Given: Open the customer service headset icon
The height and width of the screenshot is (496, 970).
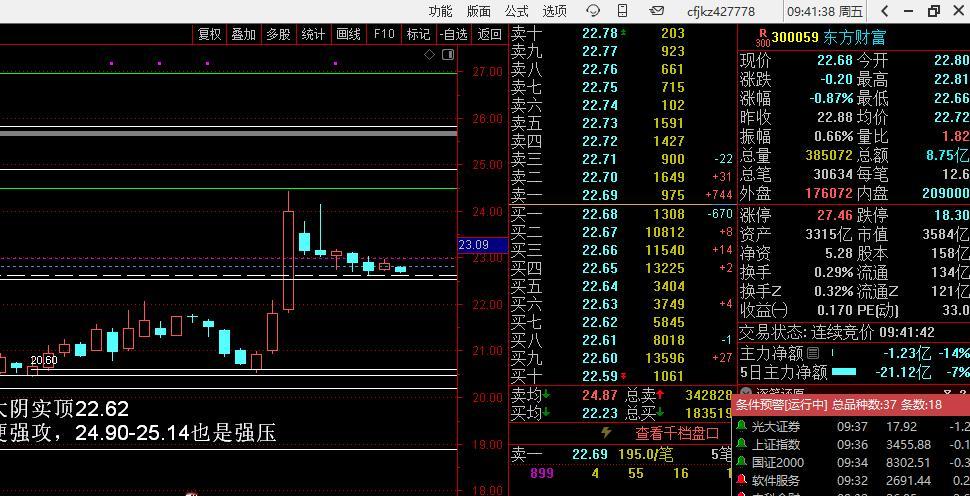Looking at the screenshot, I should pos(593,11).
